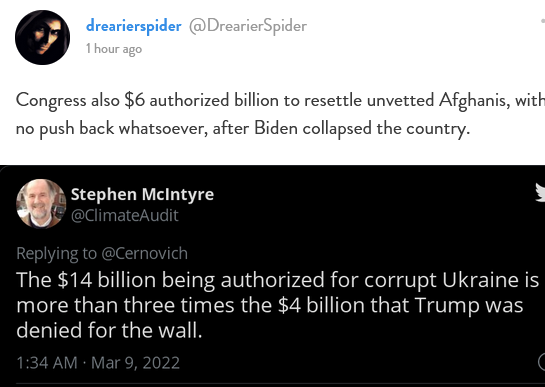Image resolution: width=545 pixels, height=387 pixels.
Task: Click the tweet line mentioning '$4 billion'
Action: pyautogui.click(x=269, y=305)
